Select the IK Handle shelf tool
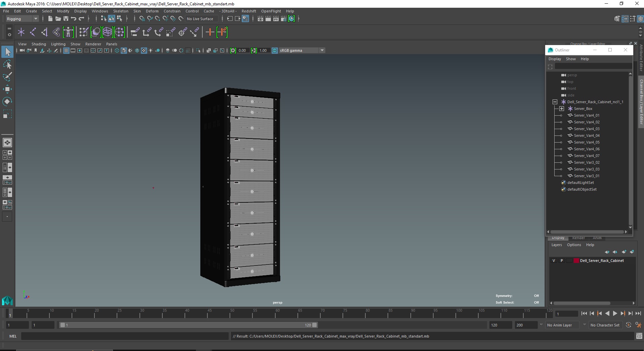 click(44, 32)
